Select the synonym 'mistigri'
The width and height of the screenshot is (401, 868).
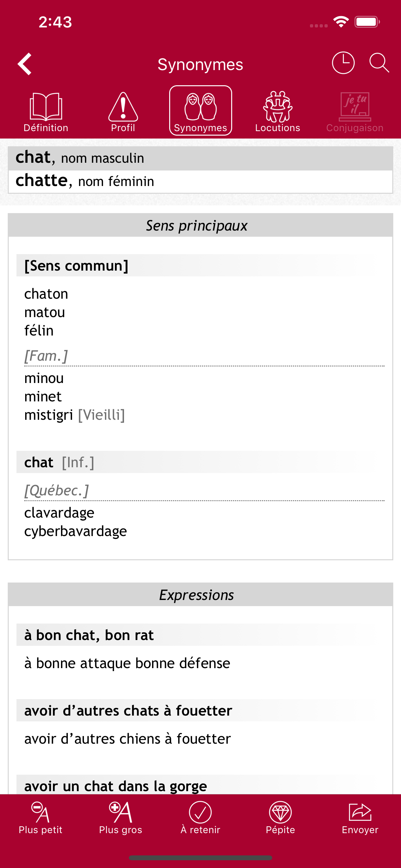49,415
